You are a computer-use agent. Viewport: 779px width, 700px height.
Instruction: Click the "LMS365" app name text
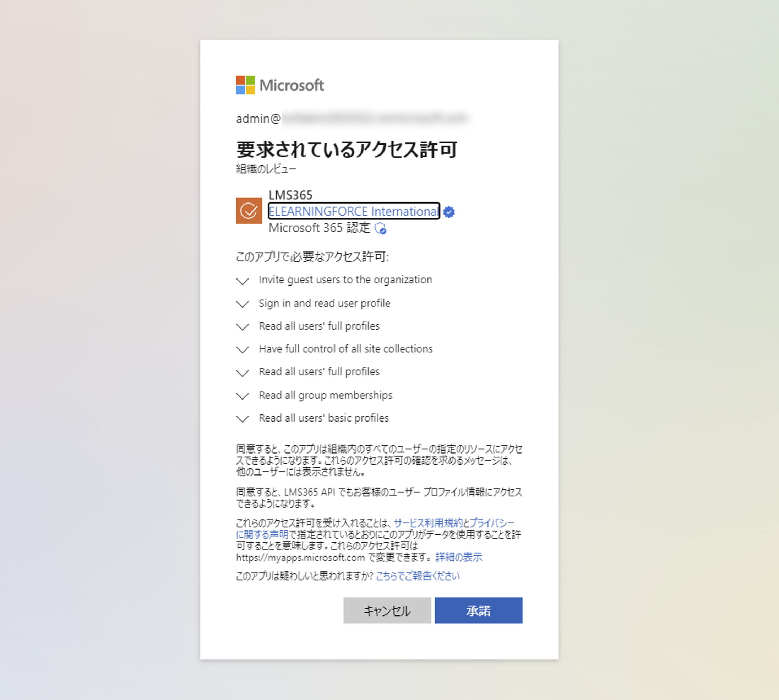coord(291,195)
